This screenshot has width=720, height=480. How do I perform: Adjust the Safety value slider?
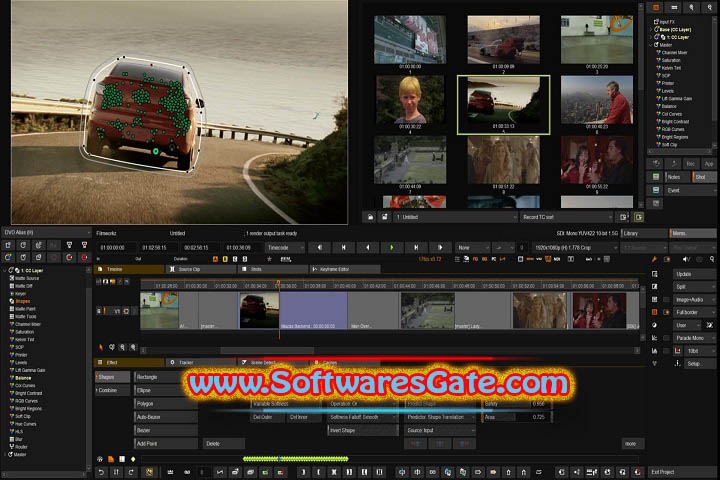[517, 404]
